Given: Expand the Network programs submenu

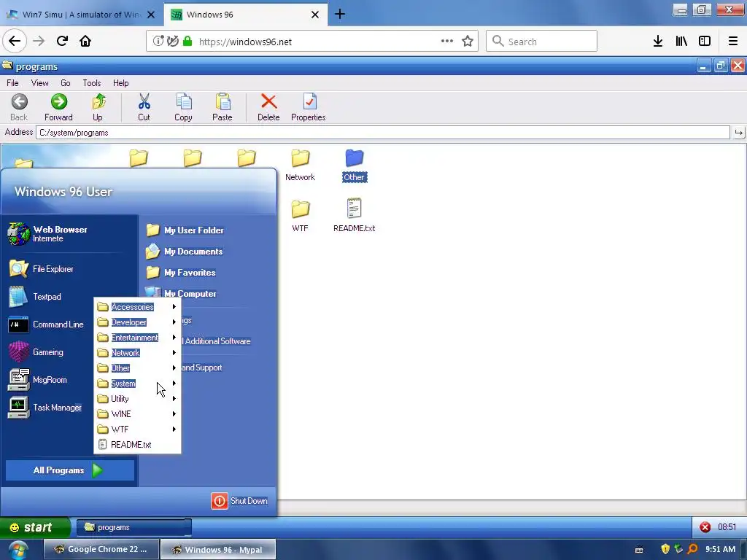Looking at the screenshot, I should 137,353.
